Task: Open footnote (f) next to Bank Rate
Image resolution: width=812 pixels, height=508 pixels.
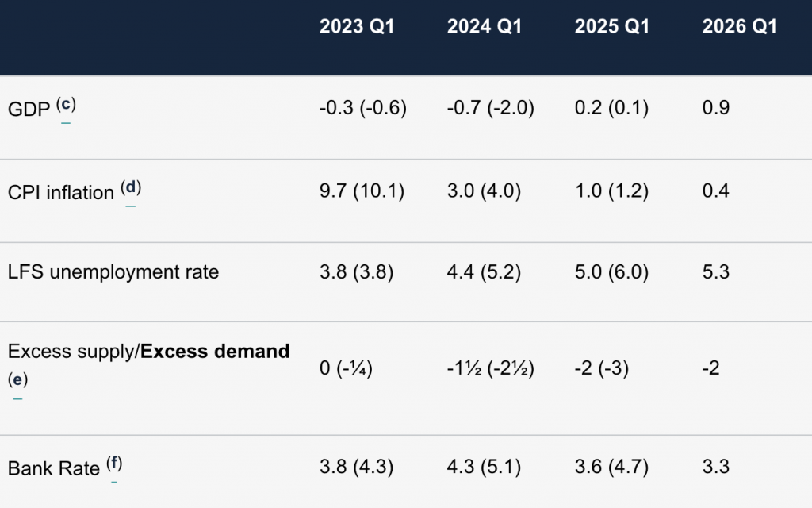Action: (x=114, y=464)
